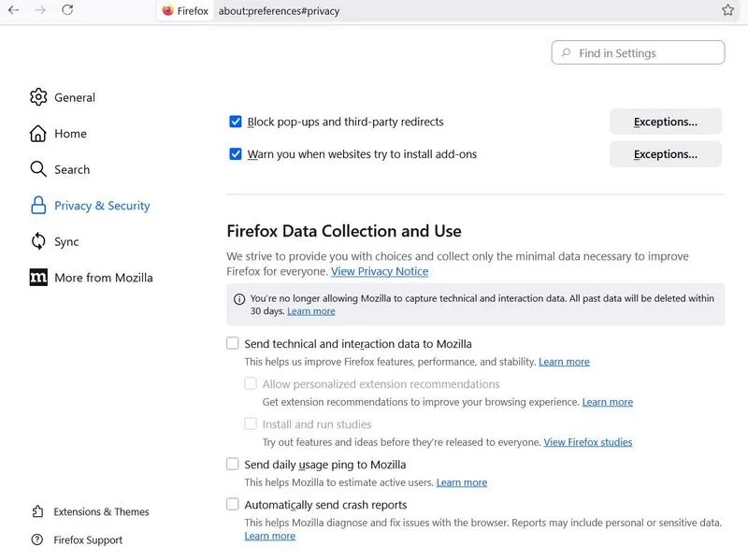Enable Send daily usage ping to Mozilla

[232, 464]
